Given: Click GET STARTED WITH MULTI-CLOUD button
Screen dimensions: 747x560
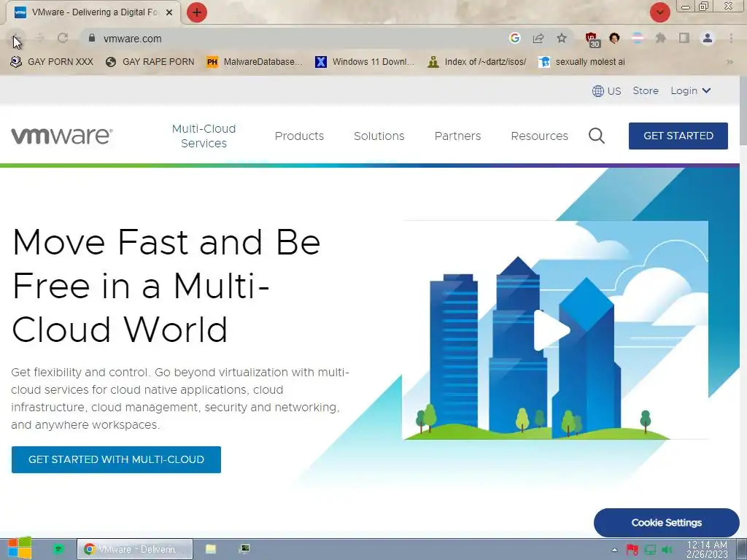Looking at the screenshot, I should tap(116, 459).
